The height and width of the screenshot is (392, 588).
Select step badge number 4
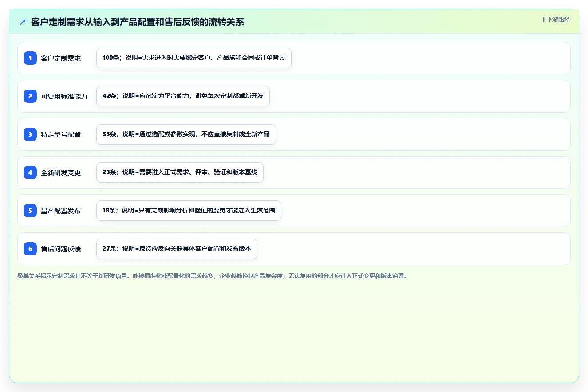click(30, 172)
